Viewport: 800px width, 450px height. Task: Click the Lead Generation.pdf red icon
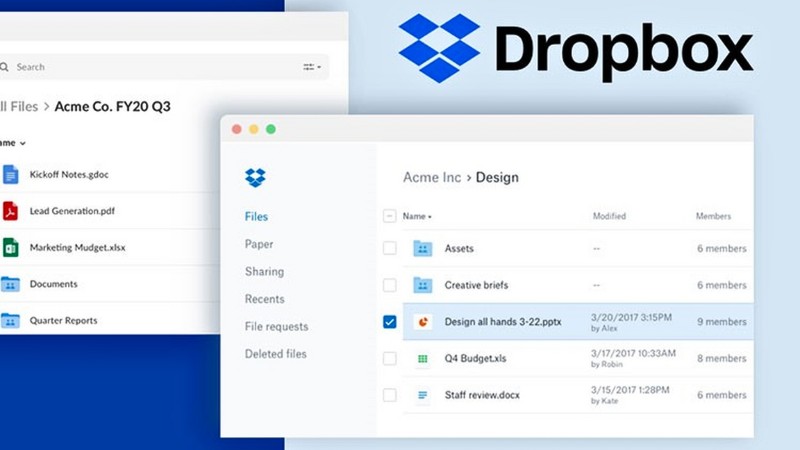pos(10,211)
